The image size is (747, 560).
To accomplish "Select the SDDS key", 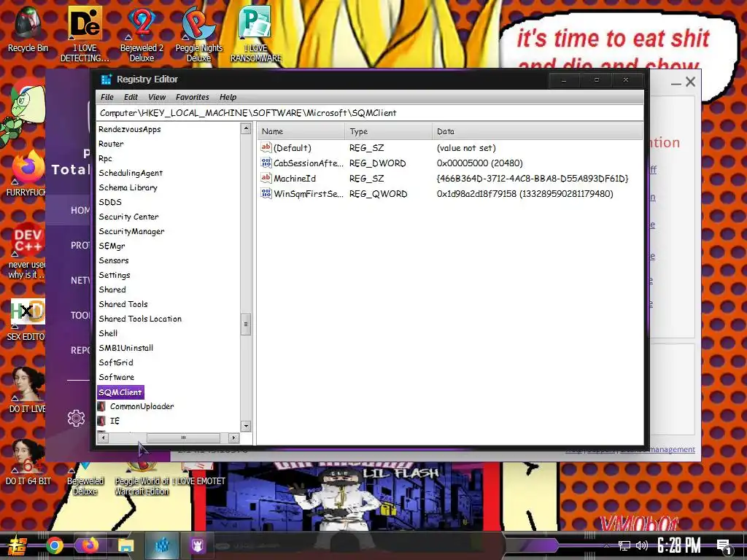I will [x=110, y=202].
